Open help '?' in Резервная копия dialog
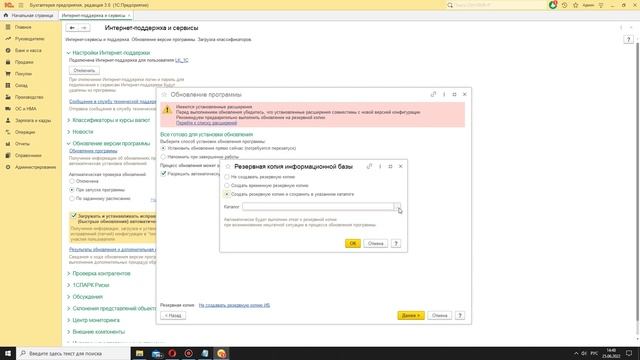 pos(396,243)
